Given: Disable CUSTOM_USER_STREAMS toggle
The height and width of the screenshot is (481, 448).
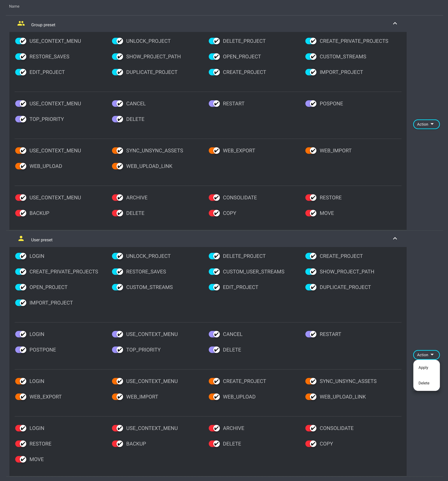Looking at the screenshot, I should tap(214, 272).
